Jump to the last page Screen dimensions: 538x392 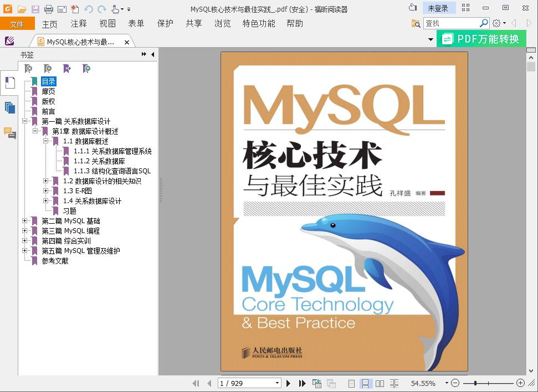click(303, 383)
